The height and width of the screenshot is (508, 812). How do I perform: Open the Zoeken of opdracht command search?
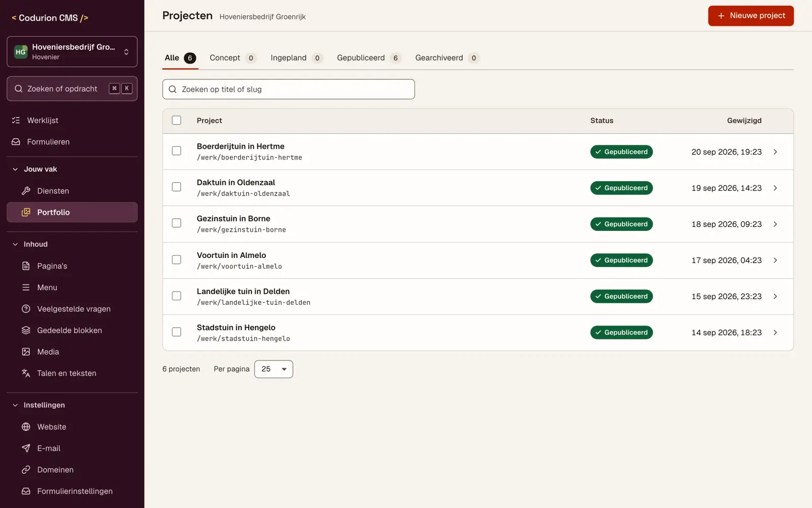click(x=72, y=89)
